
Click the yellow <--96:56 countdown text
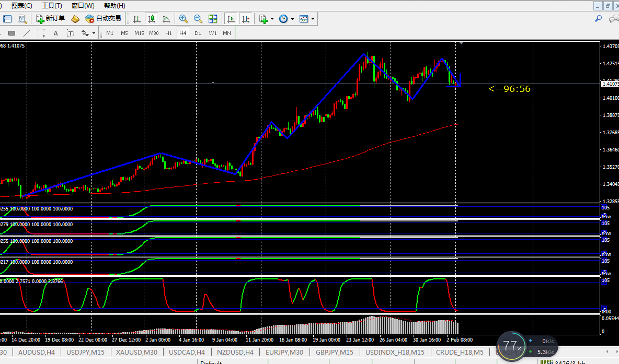(509, 89)
